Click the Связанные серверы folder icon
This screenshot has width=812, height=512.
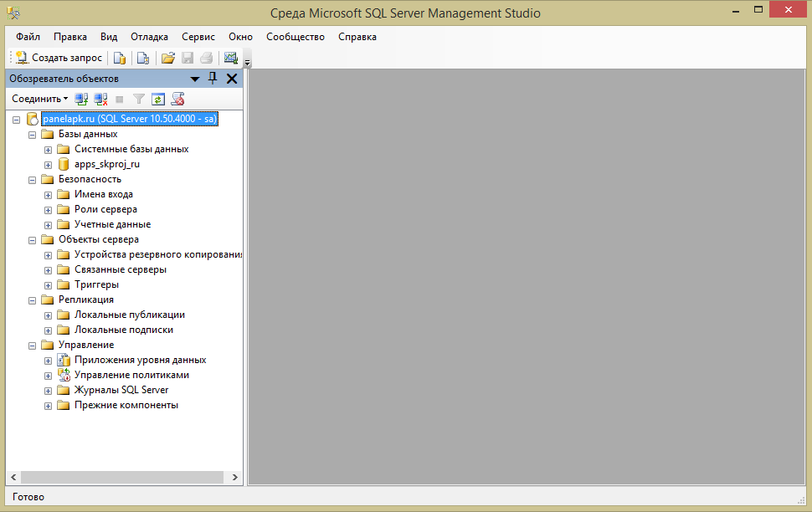pyautogui.click(x=64, y=269)
